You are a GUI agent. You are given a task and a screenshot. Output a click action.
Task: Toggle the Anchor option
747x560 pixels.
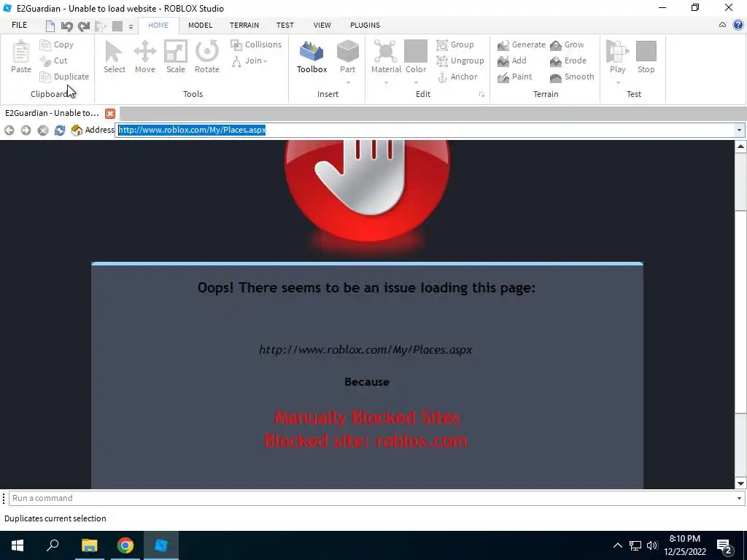point(457,77)
